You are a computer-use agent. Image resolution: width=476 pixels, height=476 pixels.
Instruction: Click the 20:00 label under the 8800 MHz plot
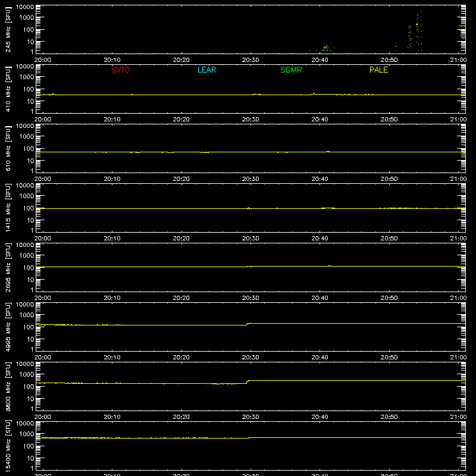tap(43, 417)
